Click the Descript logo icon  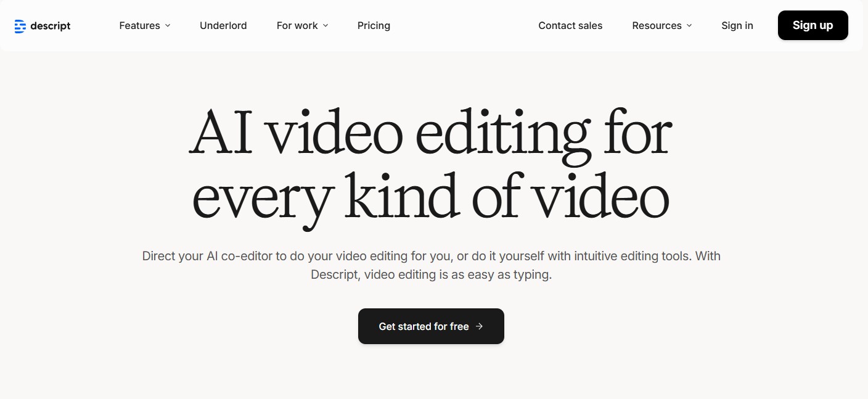(20, 26)
